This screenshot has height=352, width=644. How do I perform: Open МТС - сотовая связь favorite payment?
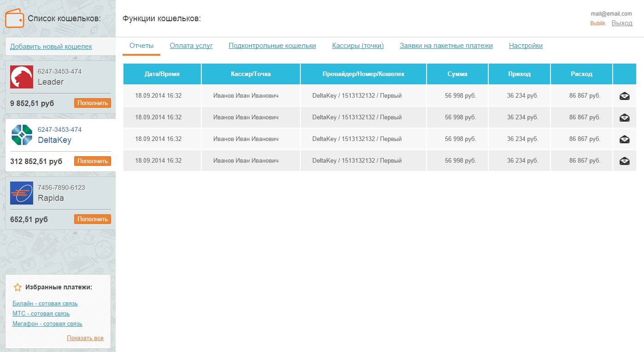click(x=41, y=314)
